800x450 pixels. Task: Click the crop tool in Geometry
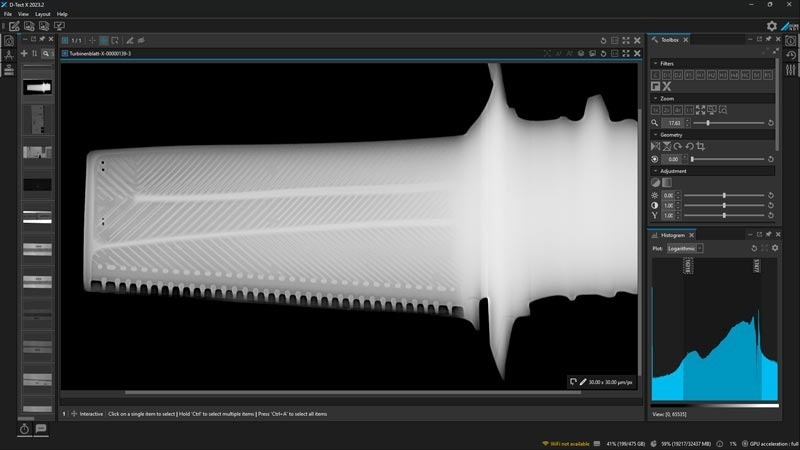(701, 146)
